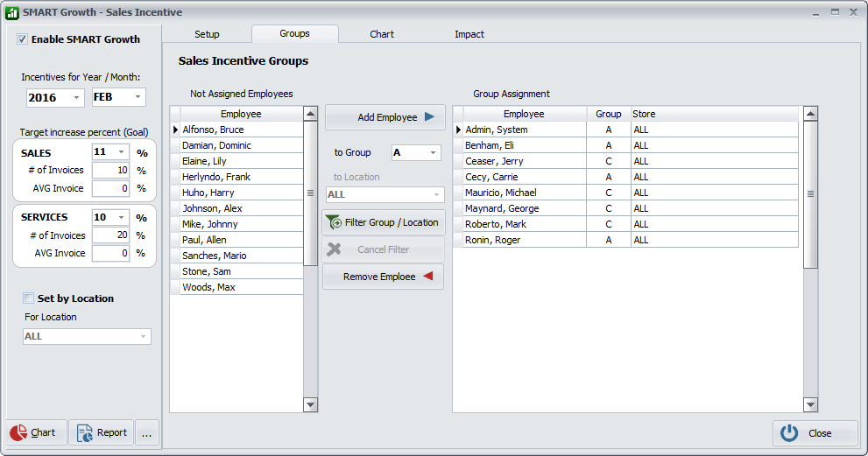Open the incentive year 2016 dropdown

[x=76, y=97]
